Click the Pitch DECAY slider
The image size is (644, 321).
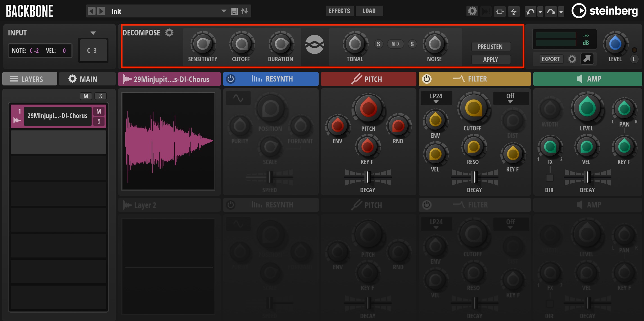(x=368, y=177)
